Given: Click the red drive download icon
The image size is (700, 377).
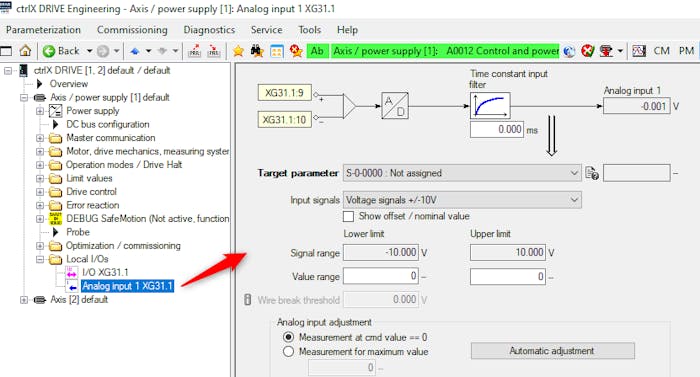Looking at the screenshot, I should tap(606, 51).
